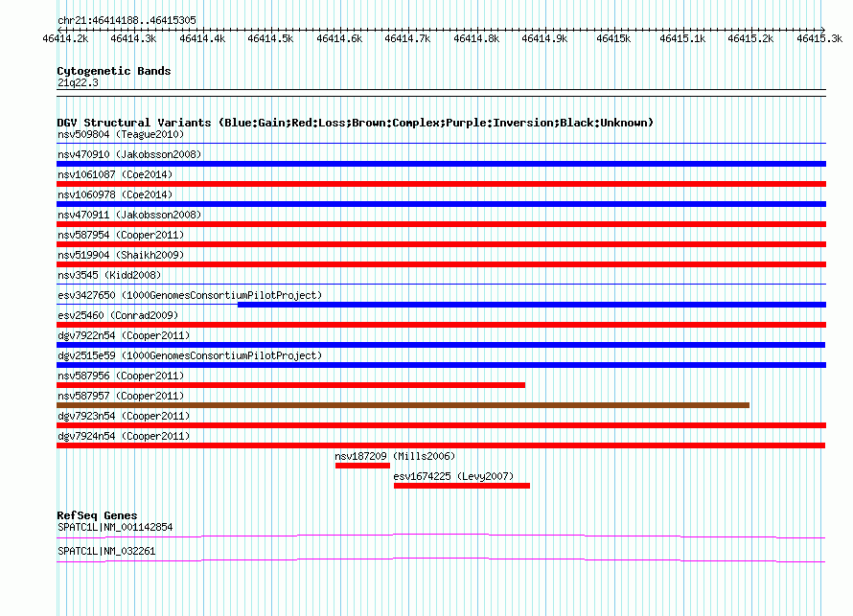
Task: Select the red nsv587956 loss bar
Action: 291,385
